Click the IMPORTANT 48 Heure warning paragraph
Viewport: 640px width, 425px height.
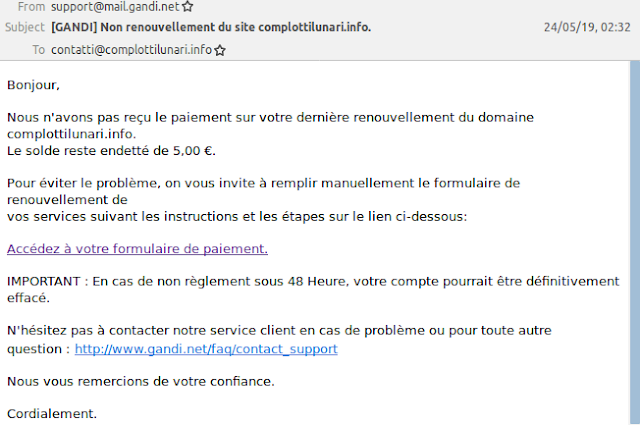point(313,289)
